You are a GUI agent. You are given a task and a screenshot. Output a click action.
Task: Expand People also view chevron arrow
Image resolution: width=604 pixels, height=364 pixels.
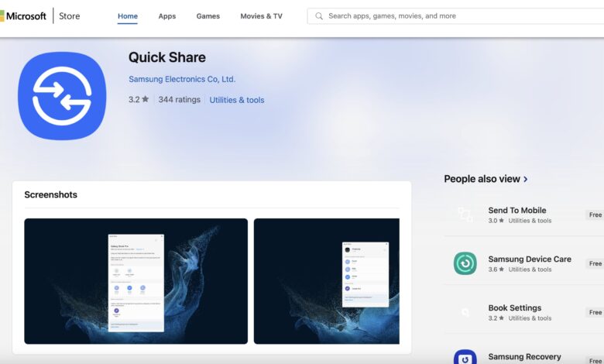pyautogui.click(x=526, y=179)
